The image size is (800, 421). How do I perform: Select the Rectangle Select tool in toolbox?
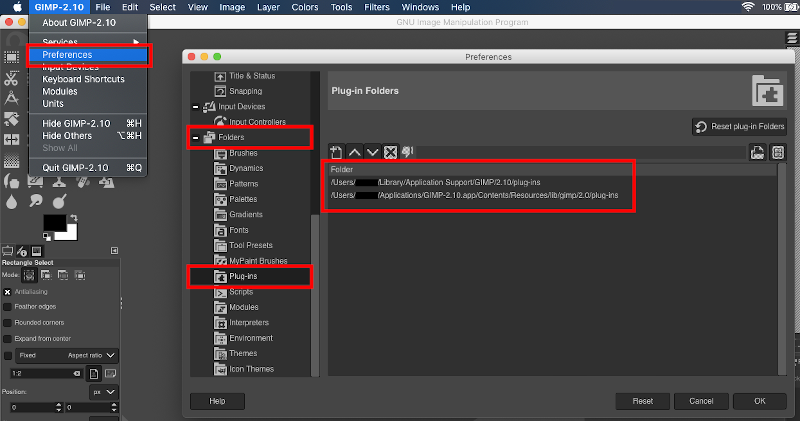click(11, 57)
